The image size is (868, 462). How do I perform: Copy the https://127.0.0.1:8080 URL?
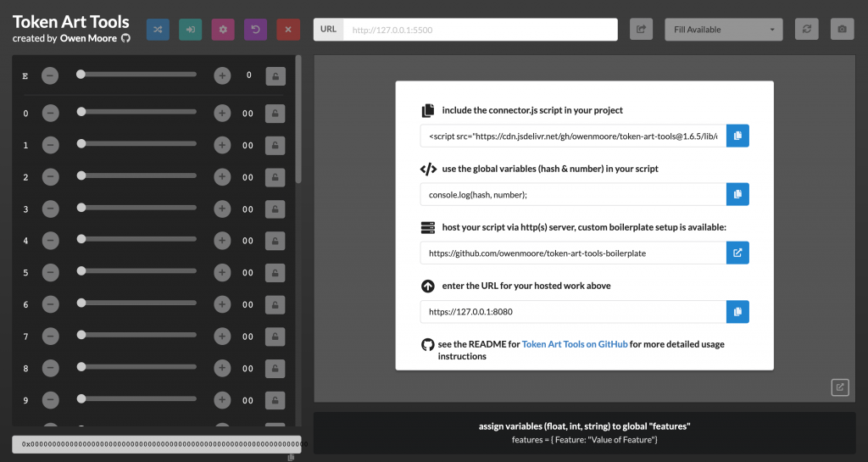[737, 311]
